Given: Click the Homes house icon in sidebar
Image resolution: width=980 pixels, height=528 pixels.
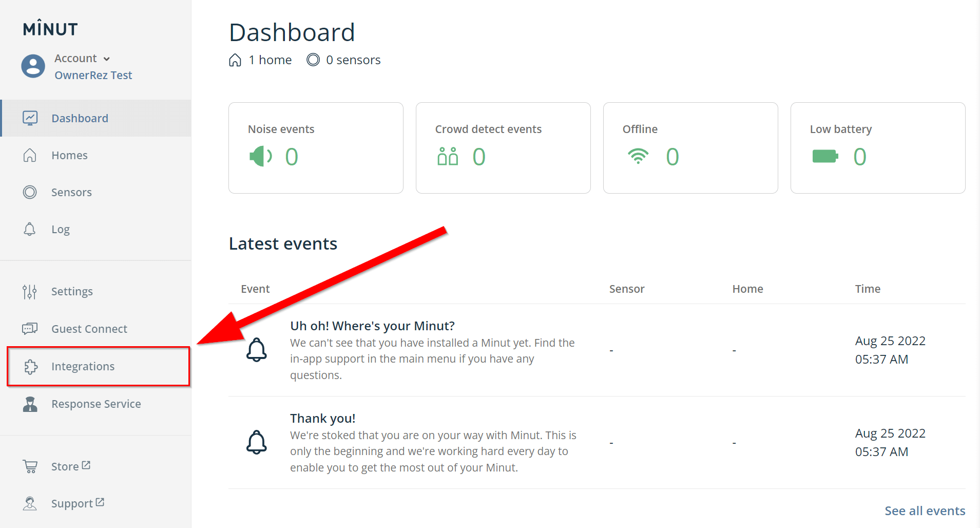Looking at the screenshot, I should (x=30, y=155).
